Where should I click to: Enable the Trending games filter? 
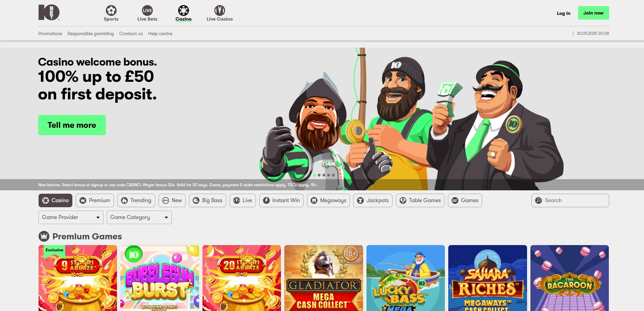[136, 200]
